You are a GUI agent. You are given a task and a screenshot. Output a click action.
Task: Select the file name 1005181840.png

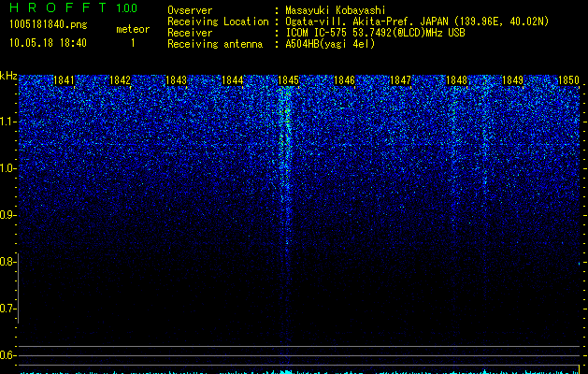(x=48, y=24)
